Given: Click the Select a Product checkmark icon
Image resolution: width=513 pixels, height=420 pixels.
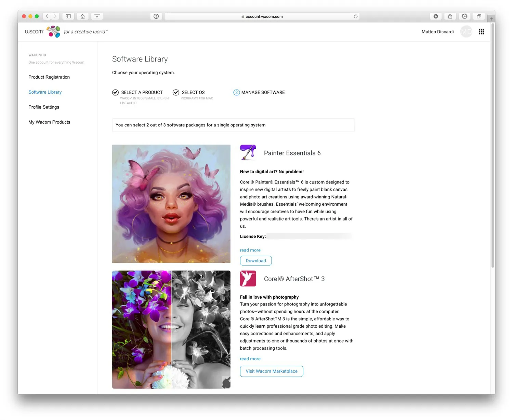Looking at the screenshot, I should (115, 92).
